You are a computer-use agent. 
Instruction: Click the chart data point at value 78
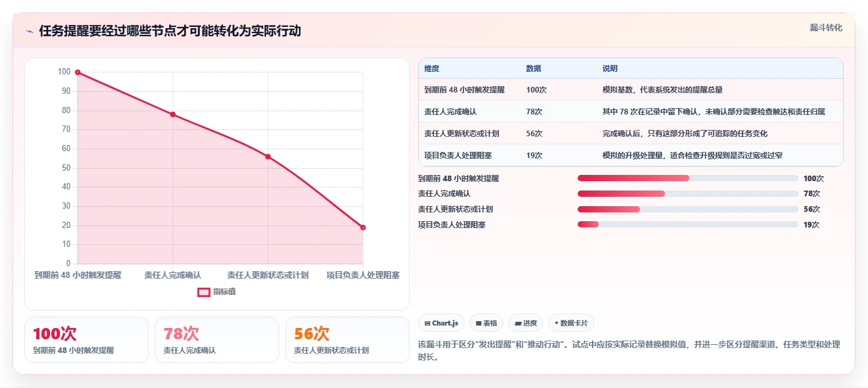click(173, 114)
